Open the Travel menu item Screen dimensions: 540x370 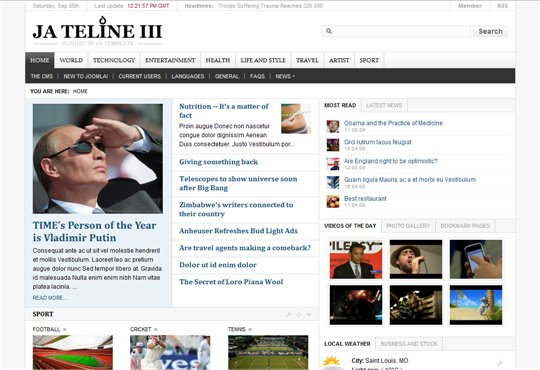(307, 60)
